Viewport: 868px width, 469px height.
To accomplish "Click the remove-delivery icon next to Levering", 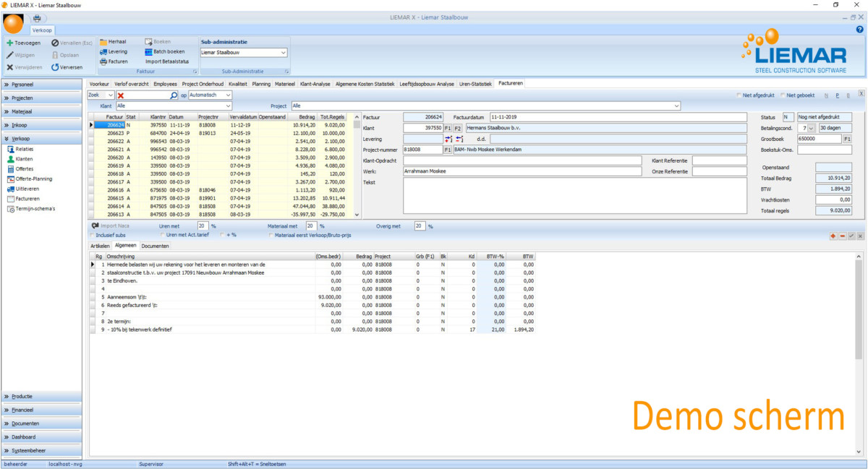I will [460, 139].
